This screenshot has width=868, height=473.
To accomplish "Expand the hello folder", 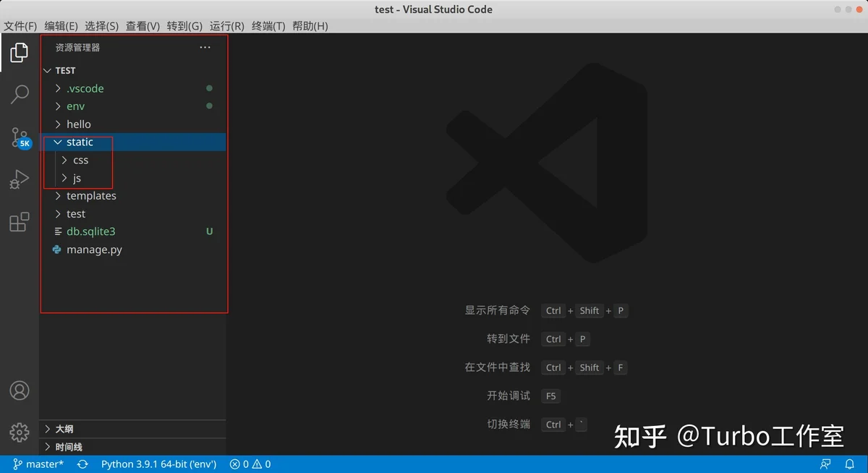I will (134, 124).
